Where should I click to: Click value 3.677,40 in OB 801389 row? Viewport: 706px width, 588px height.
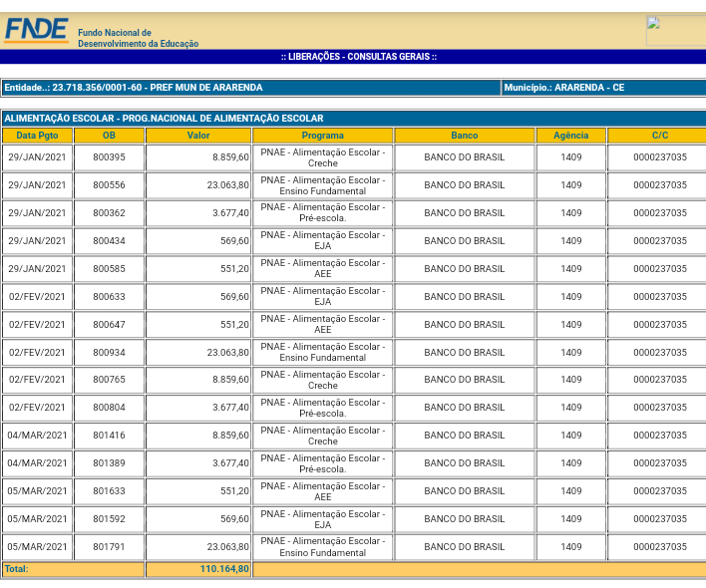[x=230, y=463]
